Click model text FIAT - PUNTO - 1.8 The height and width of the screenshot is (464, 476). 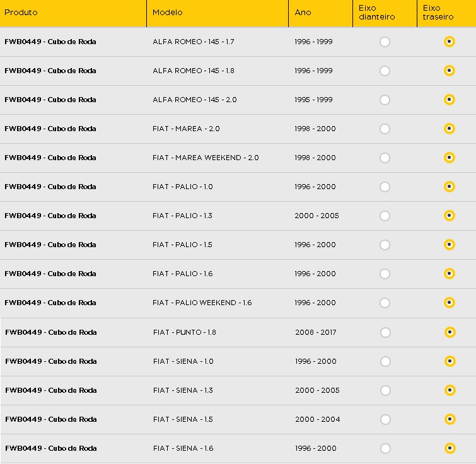[185, 332]
